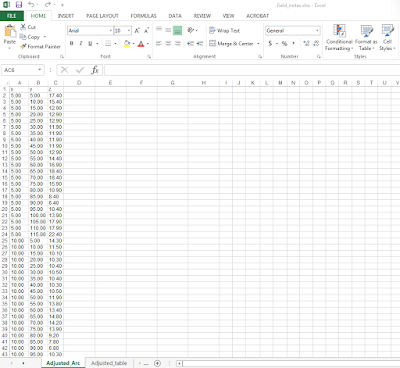Click the Insert Function fx button
400x368 pixels.
tap(95, 70)
